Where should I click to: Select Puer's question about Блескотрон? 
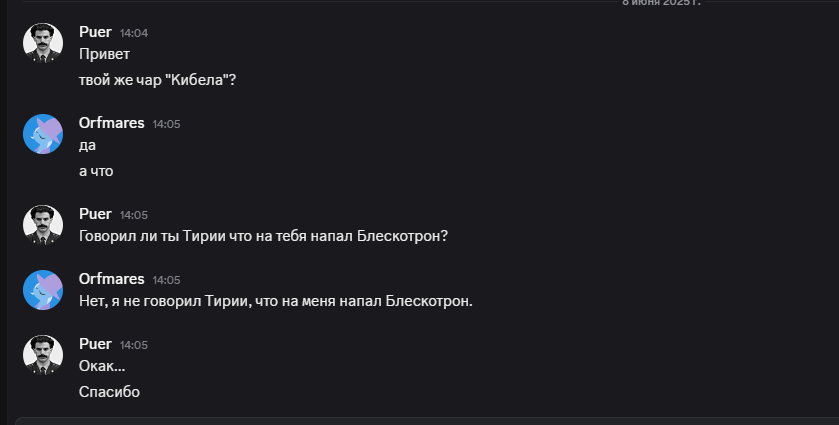click(263, 236)
